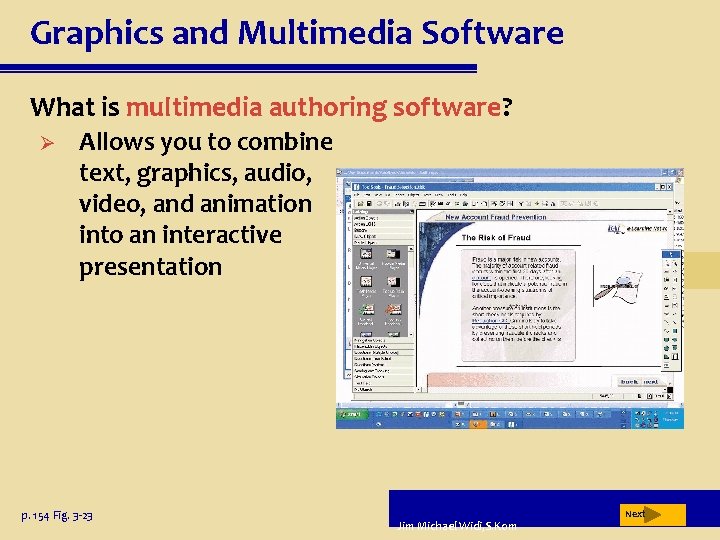Click the yellow Next button
This screenshot has width=720, height=540.
[652, 514]
